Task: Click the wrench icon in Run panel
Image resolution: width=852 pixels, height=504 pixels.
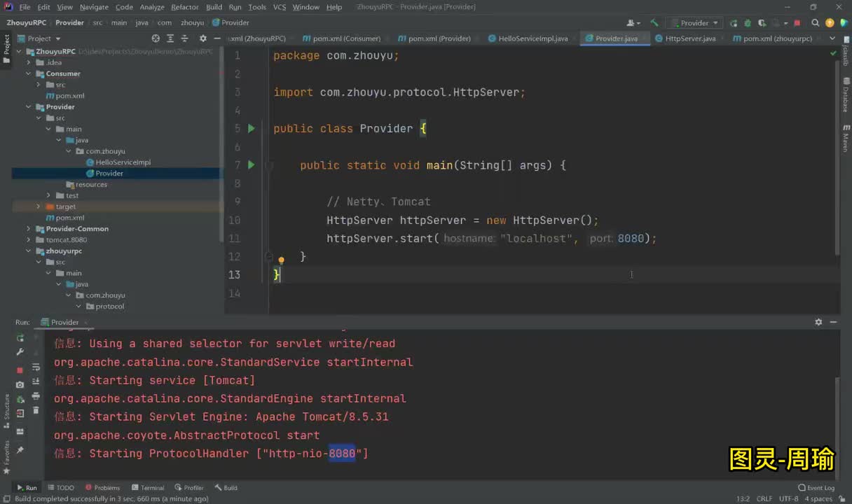Action: [20, 352]
